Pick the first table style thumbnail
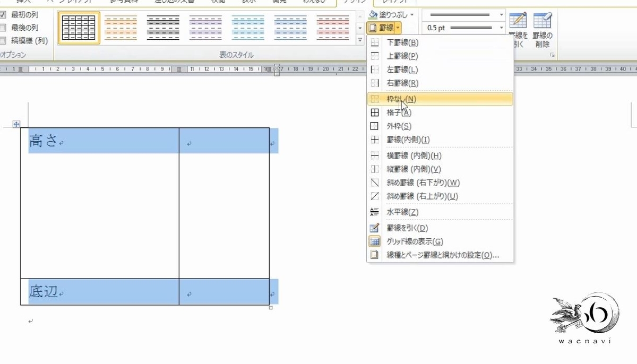Screen dimensions: 637x364 (x=79, y=28)
